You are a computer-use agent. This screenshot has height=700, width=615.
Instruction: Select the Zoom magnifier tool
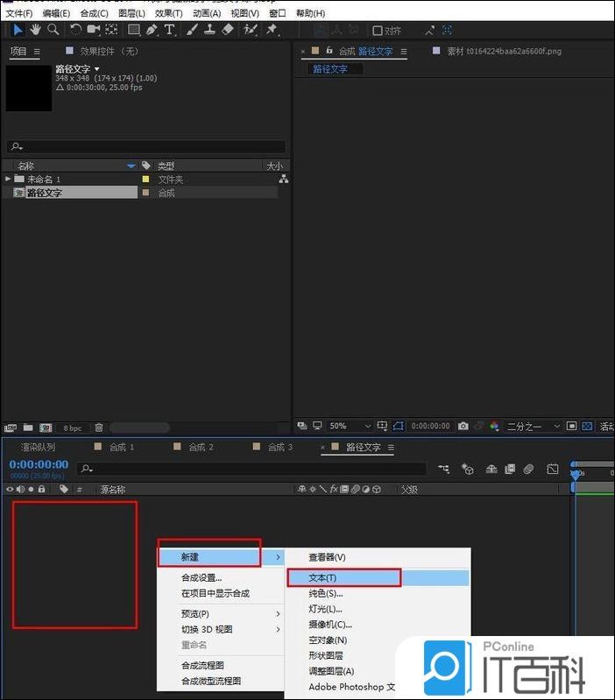pos(53,30)
